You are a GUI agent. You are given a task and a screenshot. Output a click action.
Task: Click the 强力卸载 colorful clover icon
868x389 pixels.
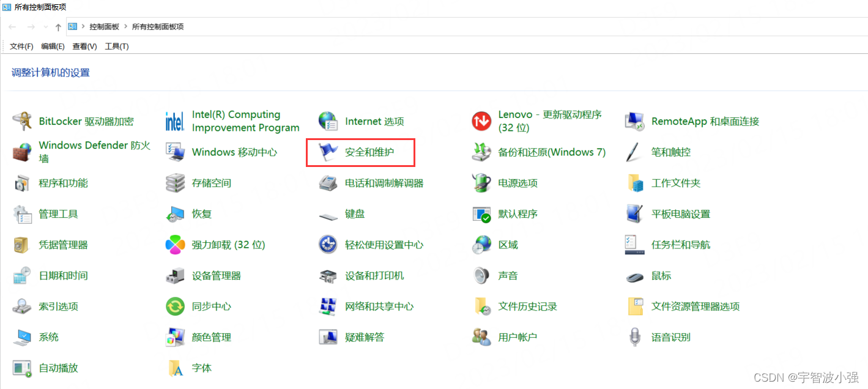175,245
